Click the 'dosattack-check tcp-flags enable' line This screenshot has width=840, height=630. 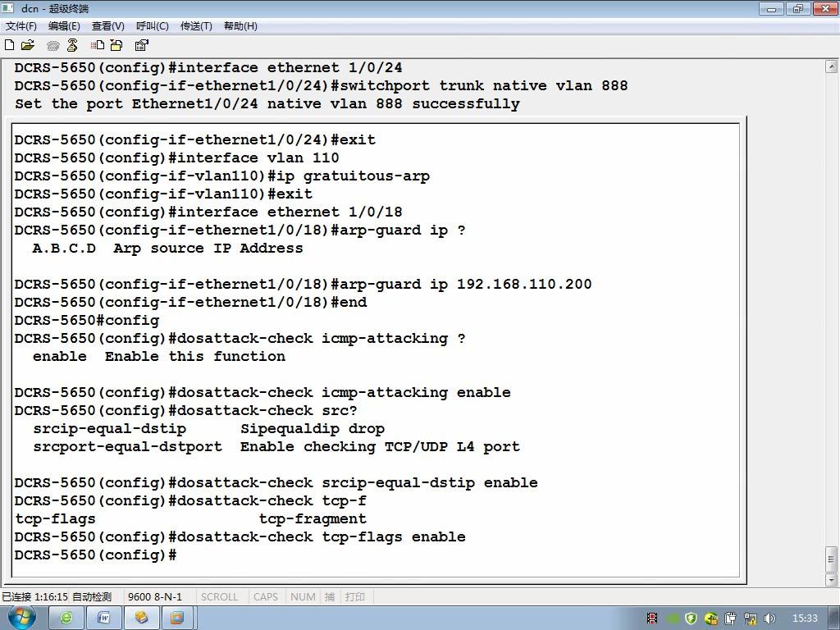240,537
